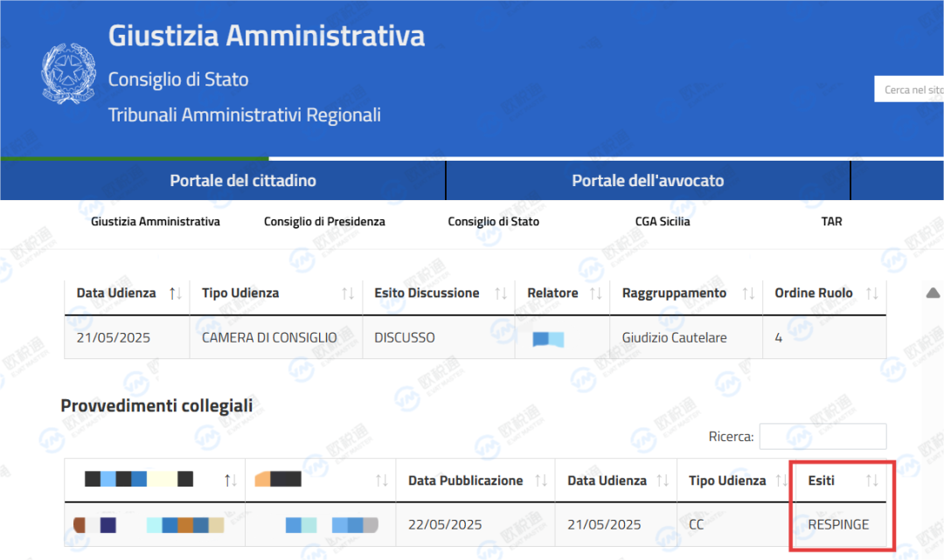Screen dimensions: 944x560
Task: Click the CC hearing type cell
Action: [x=696, y=524]
